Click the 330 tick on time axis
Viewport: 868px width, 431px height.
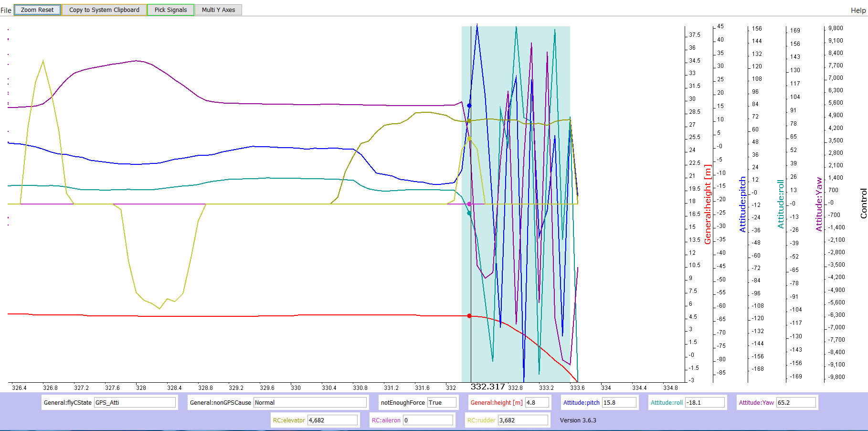coord(296,388)
